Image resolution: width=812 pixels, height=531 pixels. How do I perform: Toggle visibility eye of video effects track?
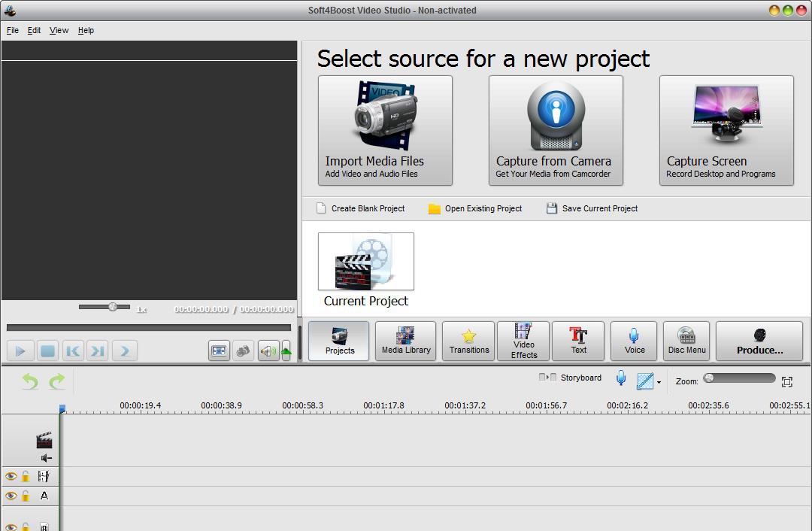(11, 476)
